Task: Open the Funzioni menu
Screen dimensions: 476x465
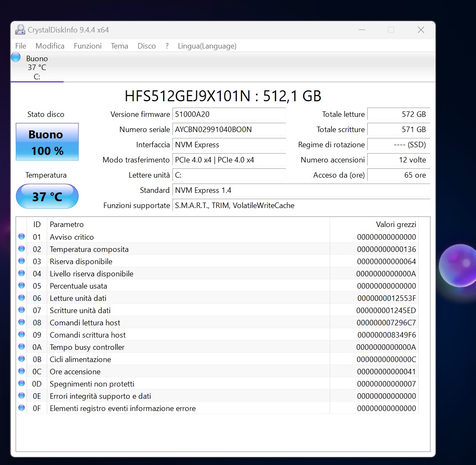Action: pyautogui.click(x=88, y=46)
